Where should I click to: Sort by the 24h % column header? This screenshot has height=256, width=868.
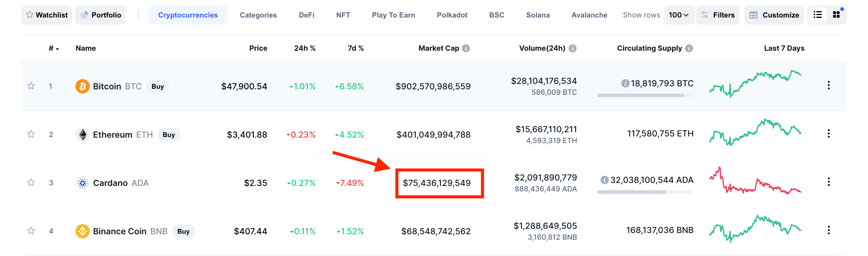click(x=305, y=48)
